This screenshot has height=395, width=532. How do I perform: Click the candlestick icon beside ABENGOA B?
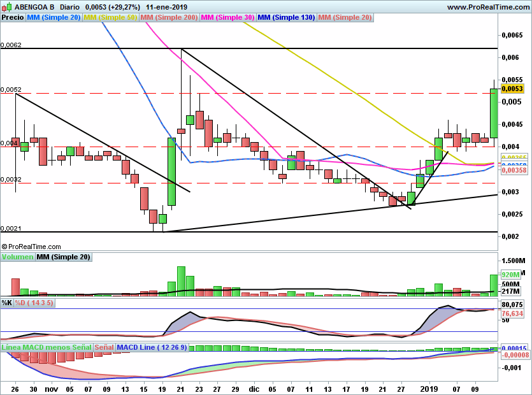point(7,7)
